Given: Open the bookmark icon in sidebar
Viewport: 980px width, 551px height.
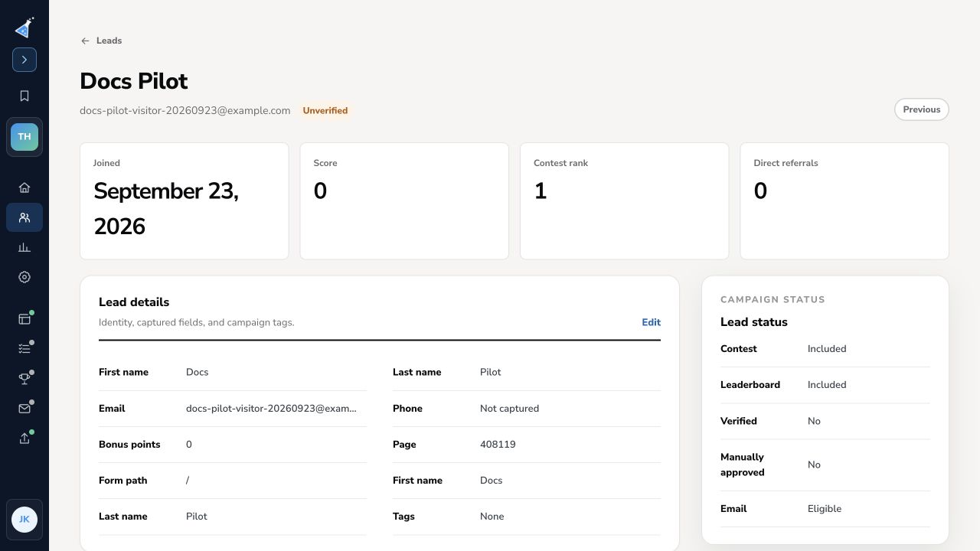Looking at the screenshot, I should [x=24, y=96].
